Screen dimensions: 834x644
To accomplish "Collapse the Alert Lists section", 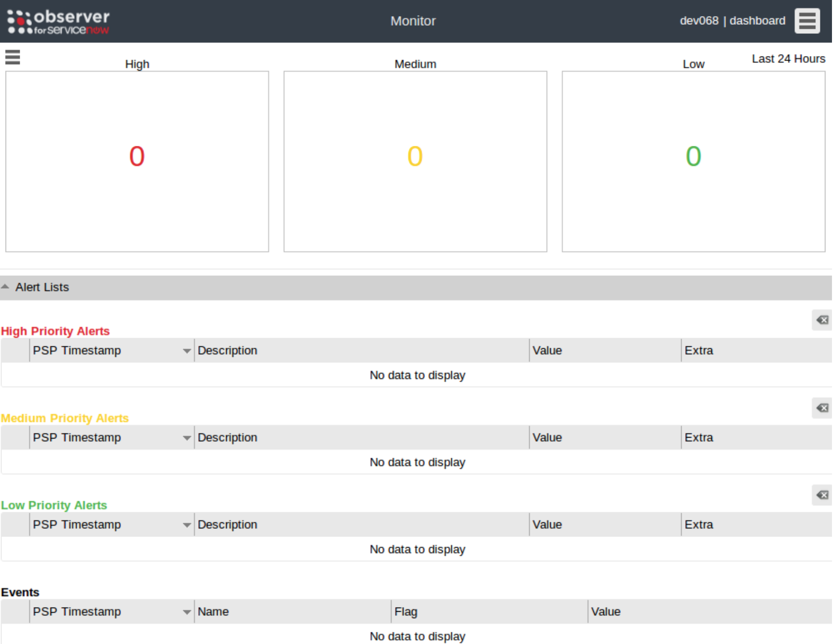I will [x=6, y=287].
